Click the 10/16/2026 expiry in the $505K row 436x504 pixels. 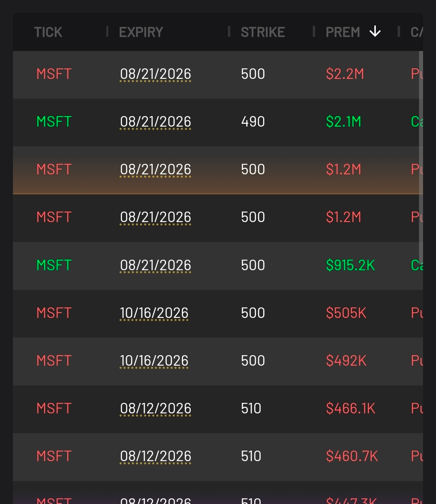click(x=154, y=313)
